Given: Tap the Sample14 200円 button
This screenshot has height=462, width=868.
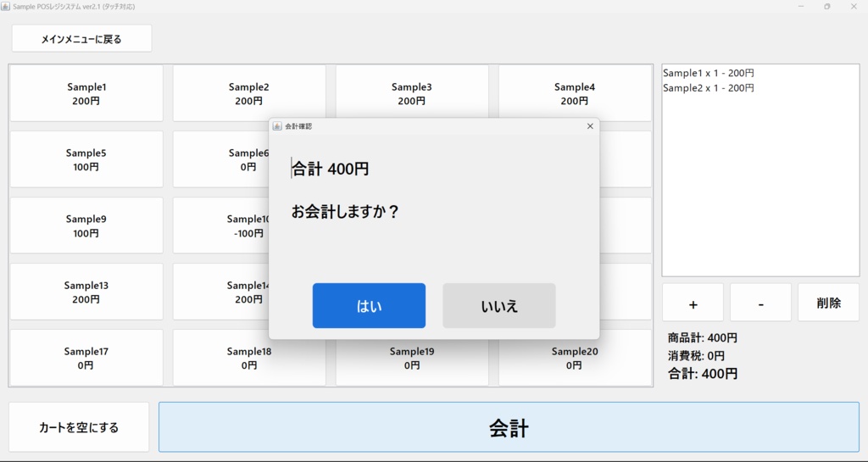Looking at the screenshot, I should (x=221, y=292).
